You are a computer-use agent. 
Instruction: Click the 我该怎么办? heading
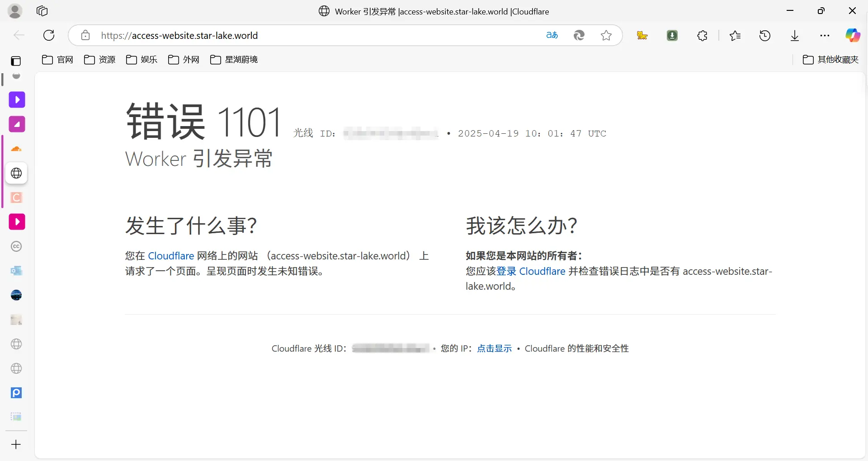click(522, 226)
